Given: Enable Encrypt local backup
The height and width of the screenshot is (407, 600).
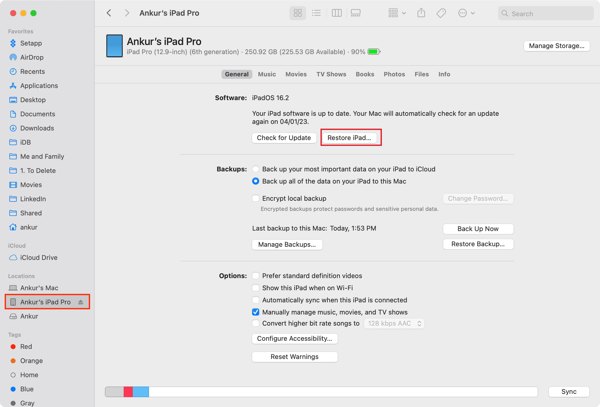Looking at the screenshot, I should 256,199.
